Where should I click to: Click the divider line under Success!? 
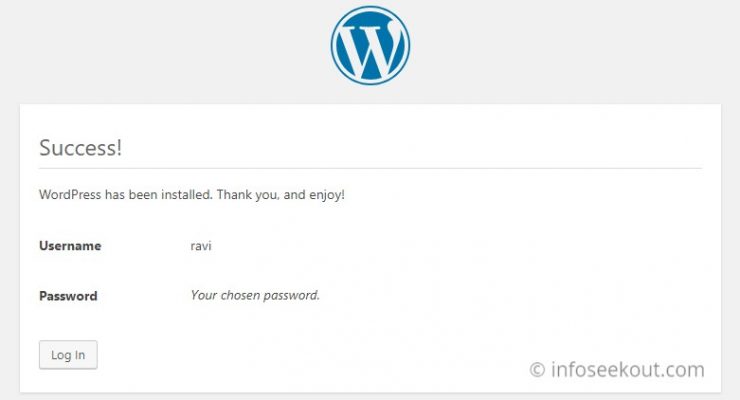click(370, 168)
